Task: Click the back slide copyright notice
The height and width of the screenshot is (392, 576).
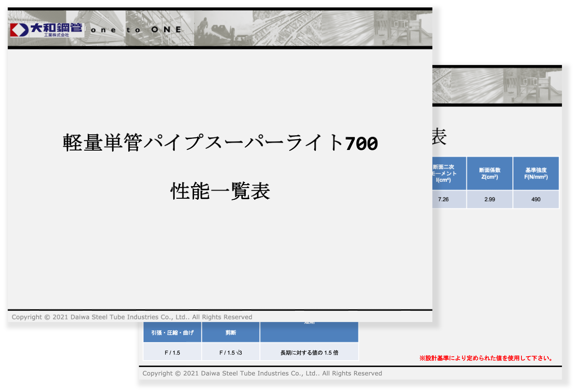Action: pos(262,373)
